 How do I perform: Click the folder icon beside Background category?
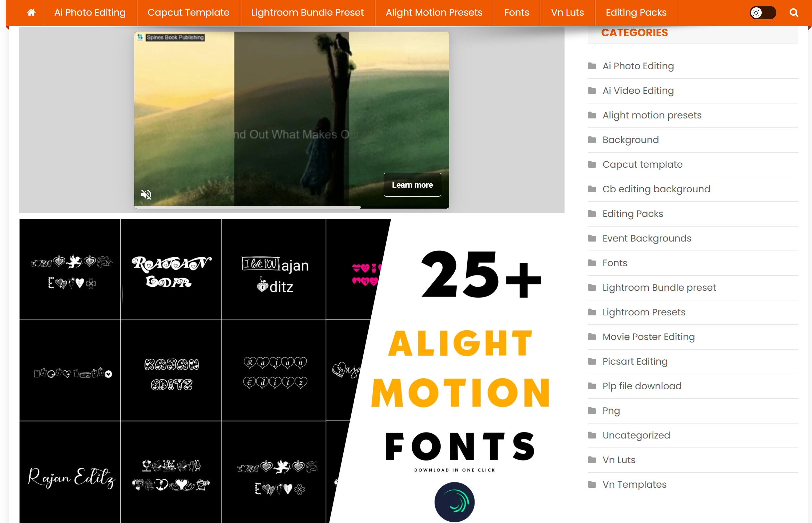tap(592, 140)
